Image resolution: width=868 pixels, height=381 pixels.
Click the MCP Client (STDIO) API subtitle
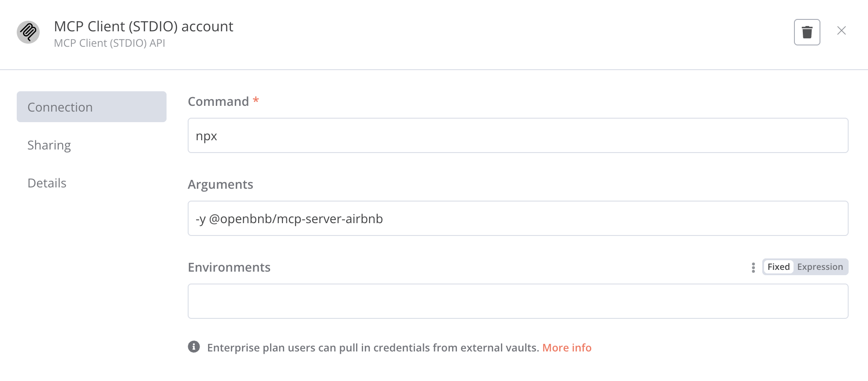click(x=109, y=43)
